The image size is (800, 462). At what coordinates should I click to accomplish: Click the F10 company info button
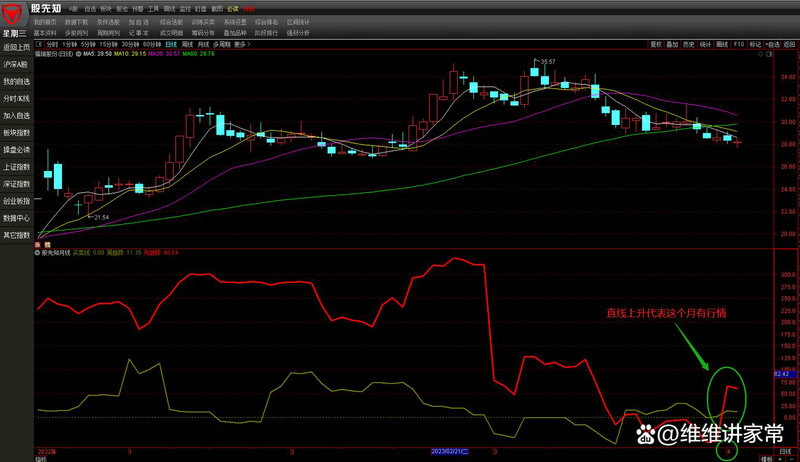738,45
